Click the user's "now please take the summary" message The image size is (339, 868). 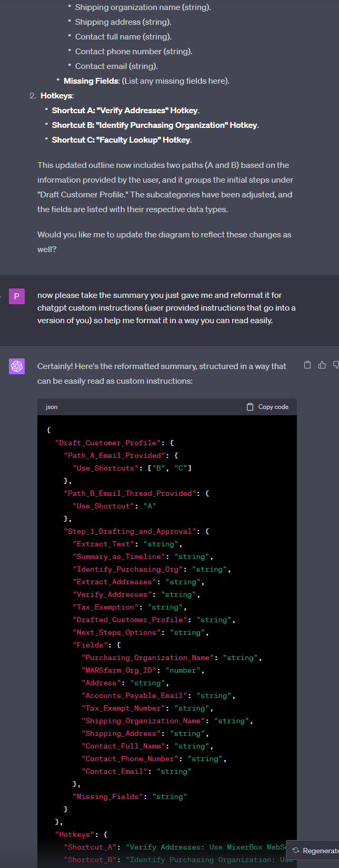click(x=166, y=308)
